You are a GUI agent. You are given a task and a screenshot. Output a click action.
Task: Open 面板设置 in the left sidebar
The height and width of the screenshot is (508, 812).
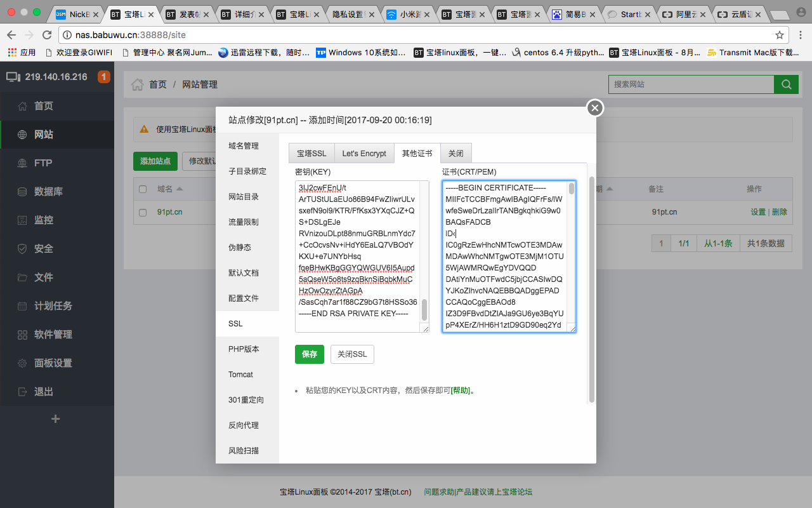point(57,363)
